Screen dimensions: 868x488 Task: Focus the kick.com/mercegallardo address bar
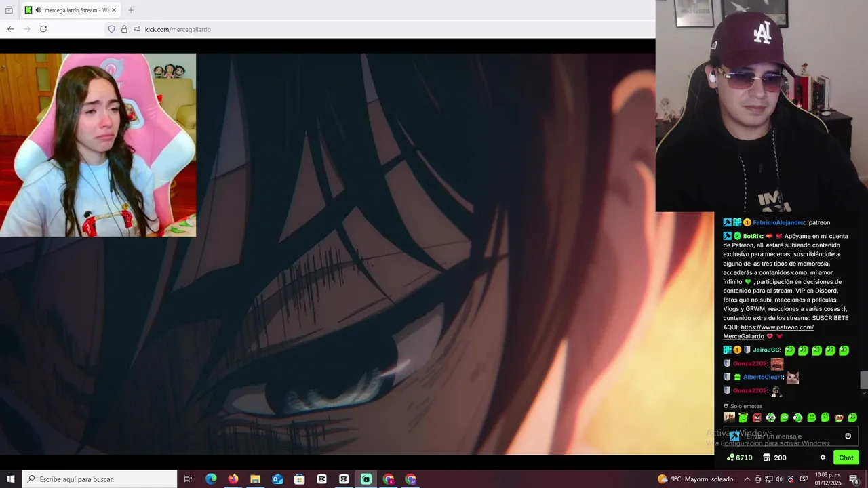click(x=380, y=29)
